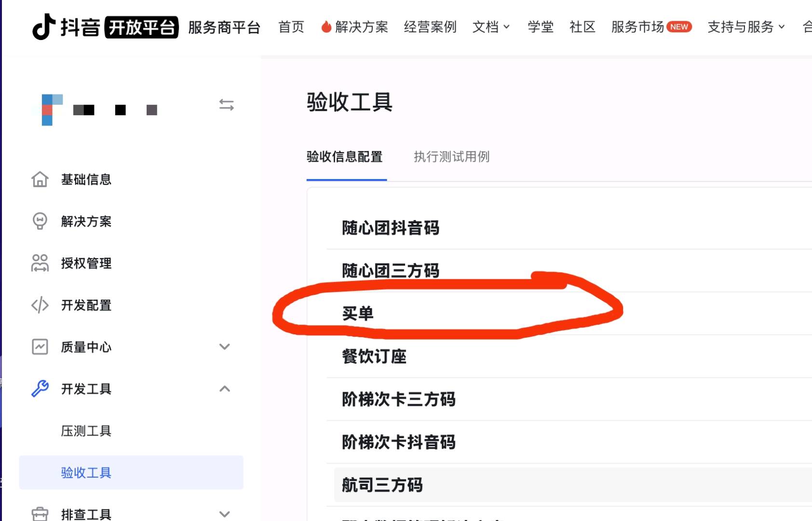
Task: Click the chart icon beside 质量中心
Action: pos(41,347)
